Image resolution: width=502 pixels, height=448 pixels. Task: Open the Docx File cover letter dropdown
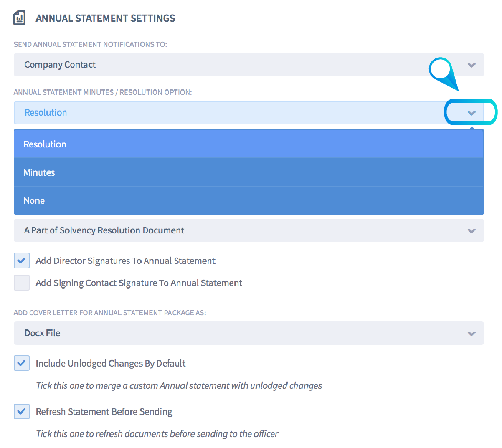[242, 333]
